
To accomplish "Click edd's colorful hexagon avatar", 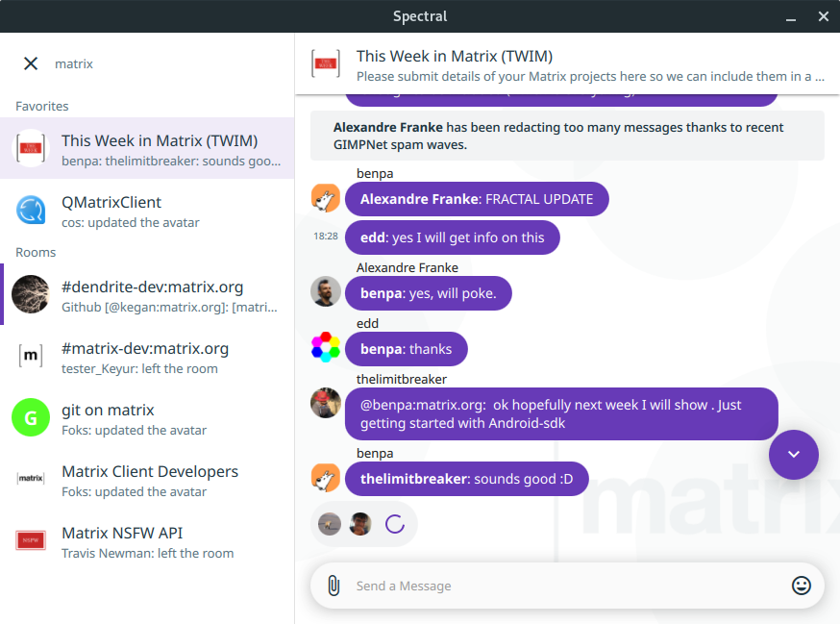I will pos(326,347).
